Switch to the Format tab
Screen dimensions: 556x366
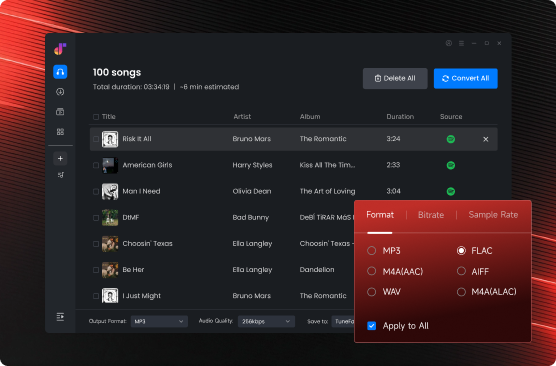[x=380, y=215]
